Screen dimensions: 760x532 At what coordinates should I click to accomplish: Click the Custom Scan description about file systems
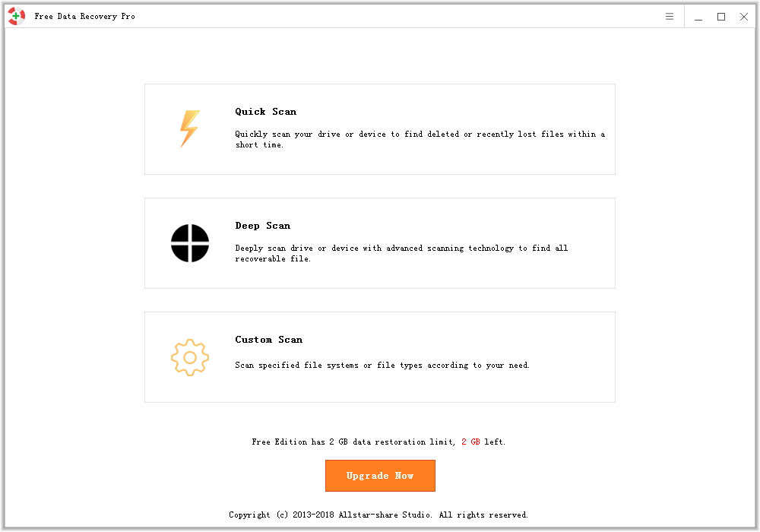point(382,366)
